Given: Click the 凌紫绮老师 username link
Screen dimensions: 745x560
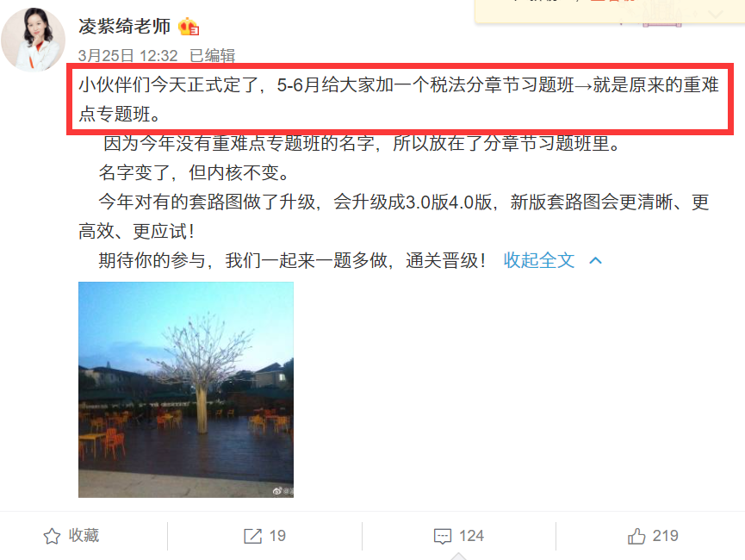Looking at the screenshot, I should pos(125,27).
